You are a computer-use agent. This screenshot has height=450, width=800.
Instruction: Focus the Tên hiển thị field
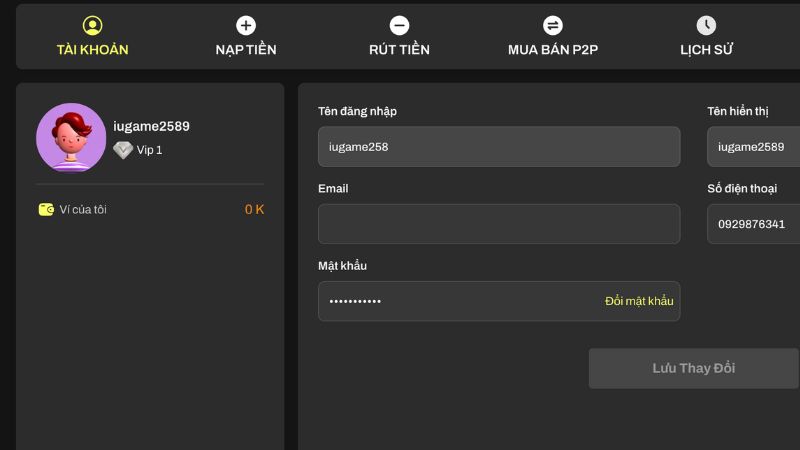pos(752,147)
